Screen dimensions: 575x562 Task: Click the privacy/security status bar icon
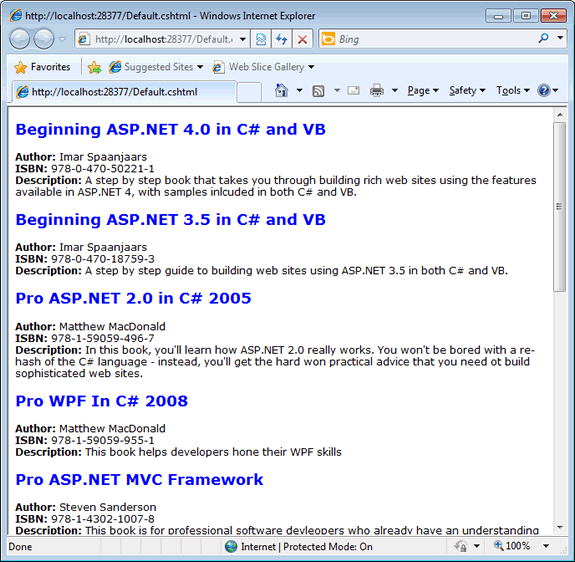tap(461, 546)
